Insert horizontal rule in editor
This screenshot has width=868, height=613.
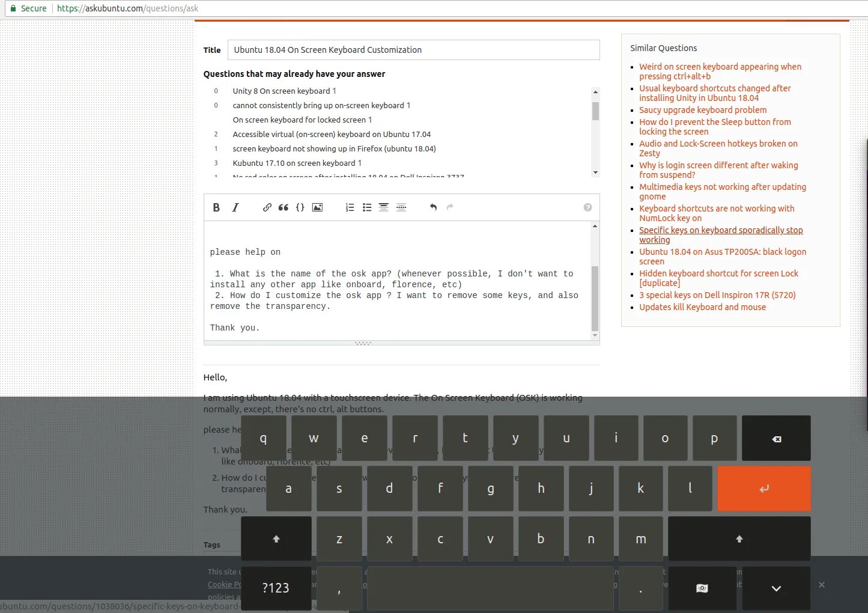401,207
